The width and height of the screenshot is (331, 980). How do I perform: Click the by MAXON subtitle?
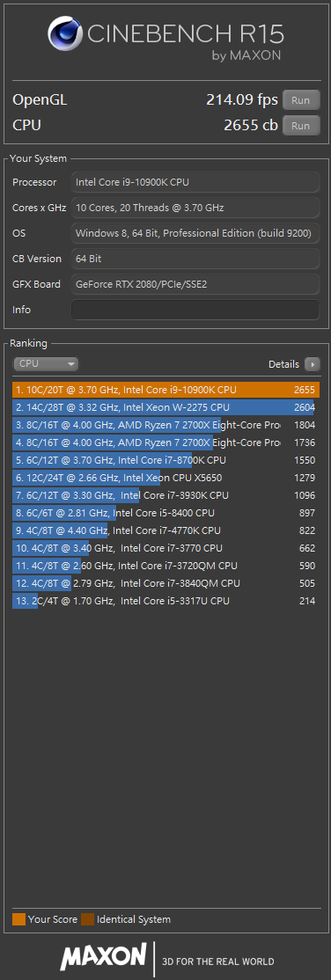tap(246, 56)
